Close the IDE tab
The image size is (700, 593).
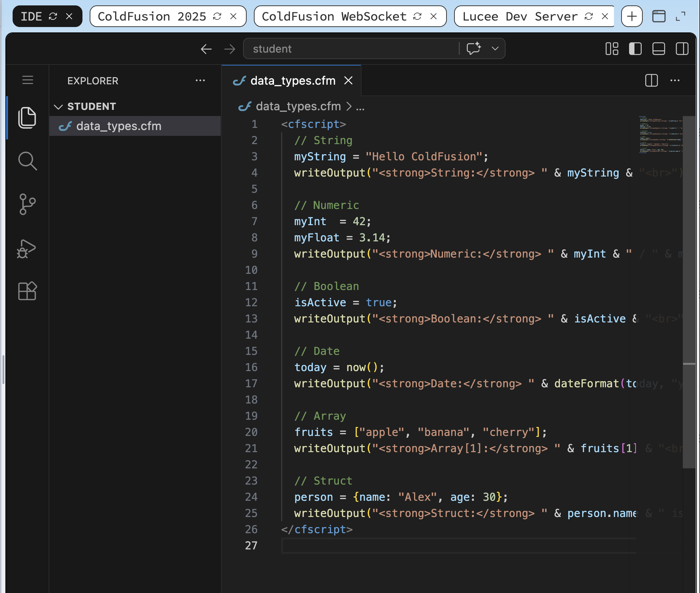coord(69,16)
